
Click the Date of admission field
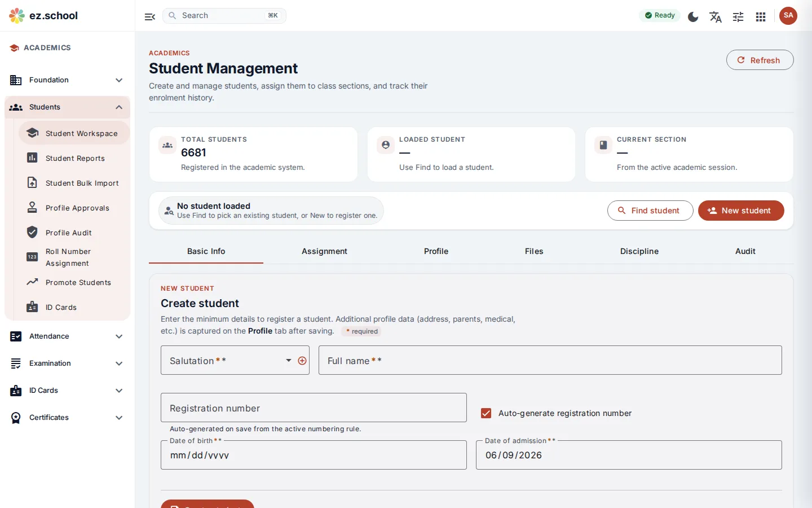[629, 455]
